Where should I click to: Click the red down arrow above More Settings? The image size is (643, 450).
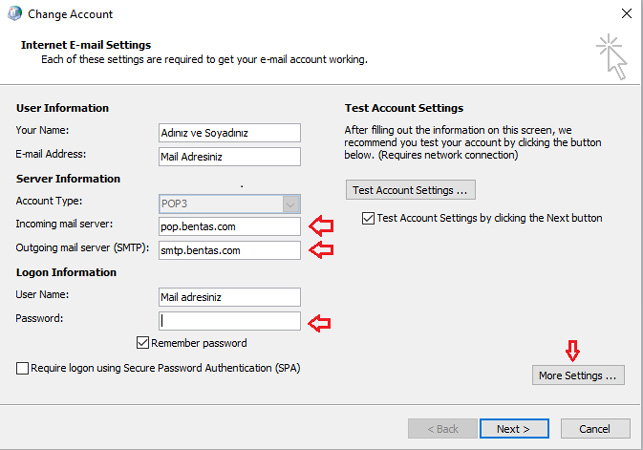pyautogui.click(x=572, y=351)
